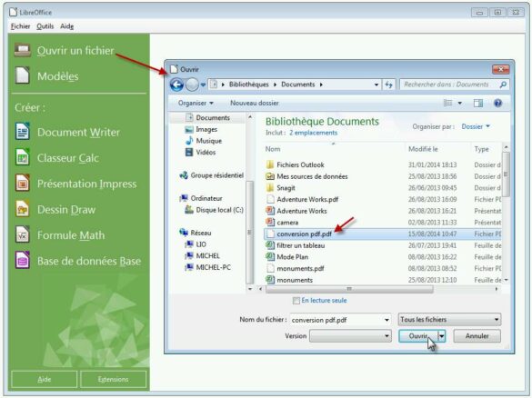Sort by the Nom column header
532x398 pixels.
tap(334, 149)
